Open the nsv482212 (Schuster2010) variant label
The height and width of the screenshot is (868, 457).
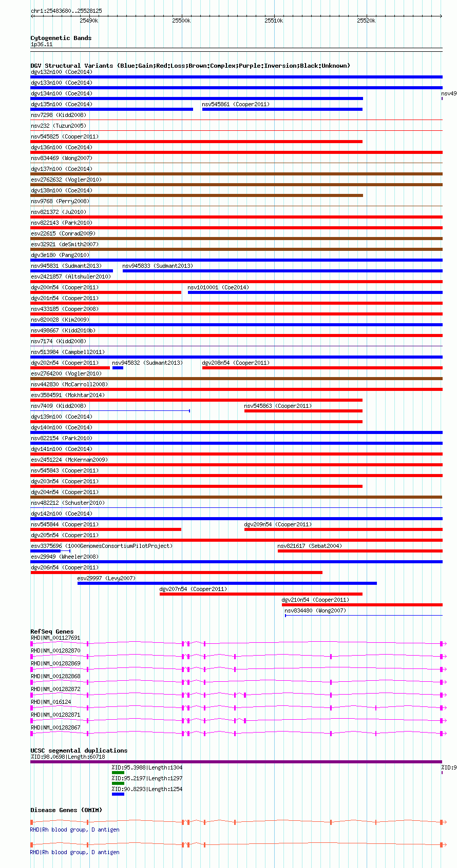coord(68,503)
